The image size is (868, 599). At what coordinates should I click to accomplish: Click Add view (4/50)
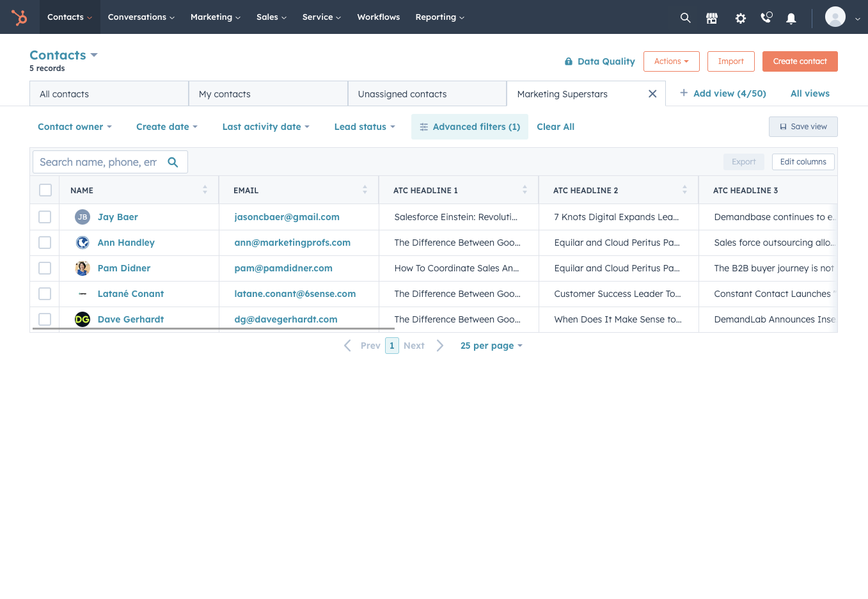pos(723,93)
